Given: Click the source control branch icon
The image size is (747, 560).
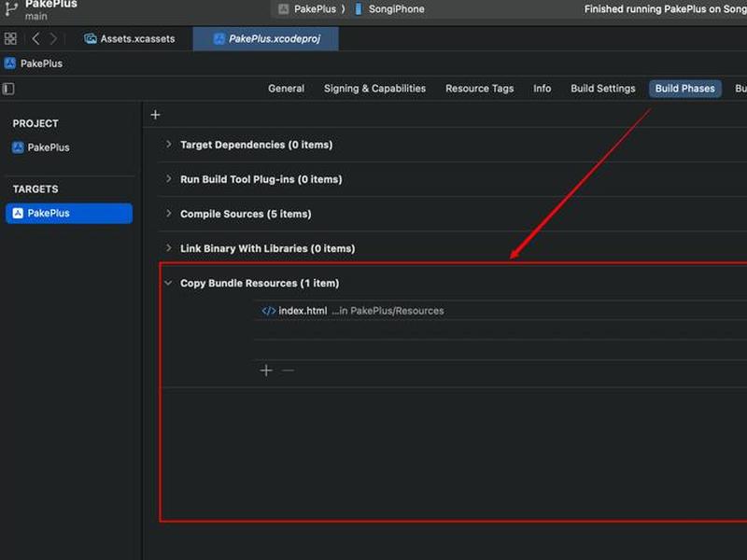Looking at the screenshot, I should pyautogui.click(x=11, y=8).
